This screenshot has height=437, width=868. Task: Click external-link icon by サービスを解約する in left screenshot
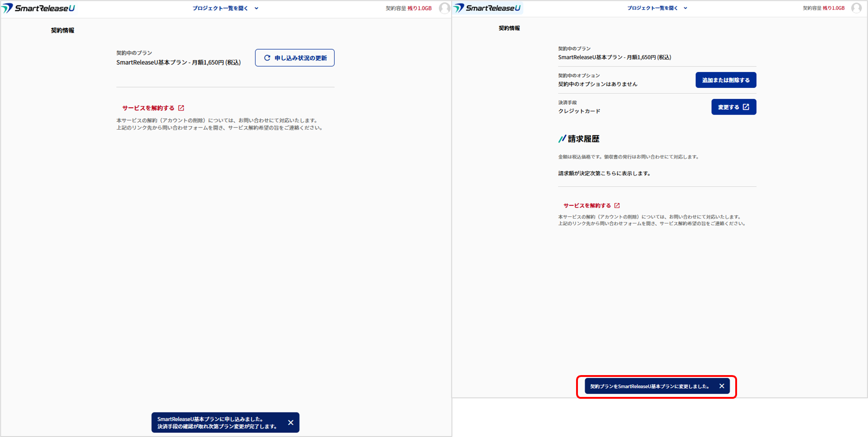(x=181, y=108)
